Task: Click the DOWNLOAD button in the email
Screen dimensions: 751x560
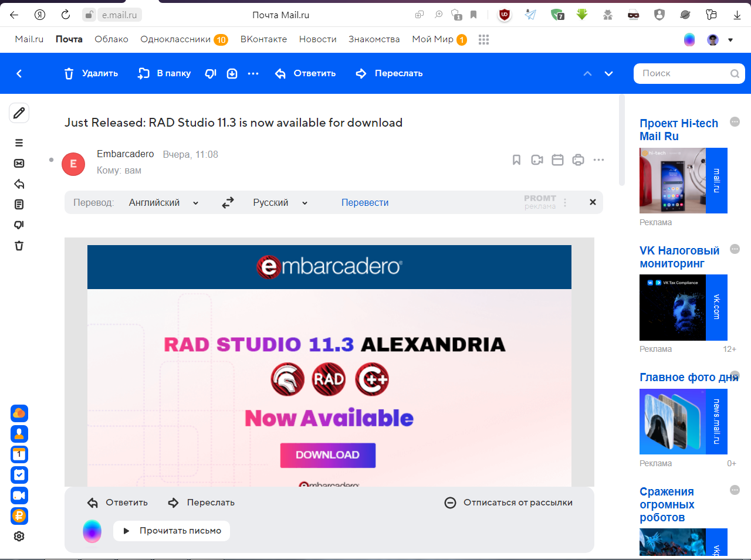Action: tap(328, 455)
